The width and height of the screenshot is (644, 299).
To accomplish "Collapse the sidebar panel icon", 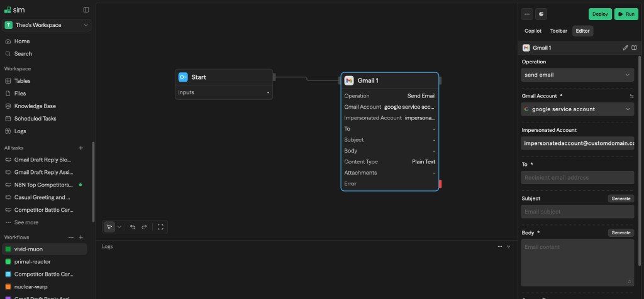I will point(86,10).
